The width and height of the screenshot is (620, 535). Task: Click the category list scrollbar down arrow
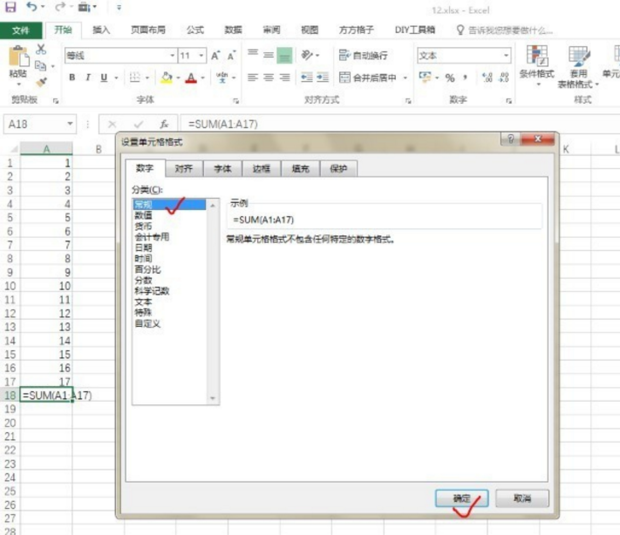tap(213, 398)
